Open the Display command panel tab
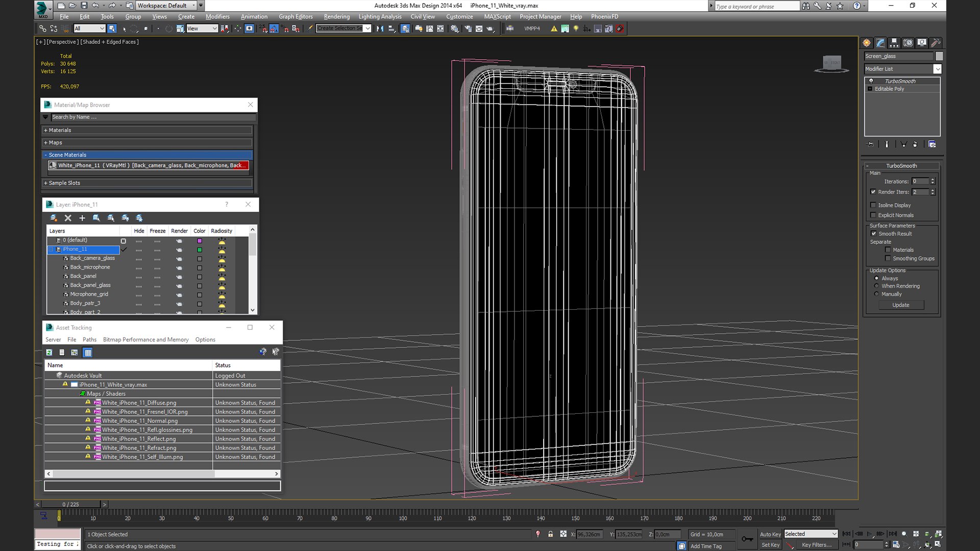980x551 pixels. (922, 43)
